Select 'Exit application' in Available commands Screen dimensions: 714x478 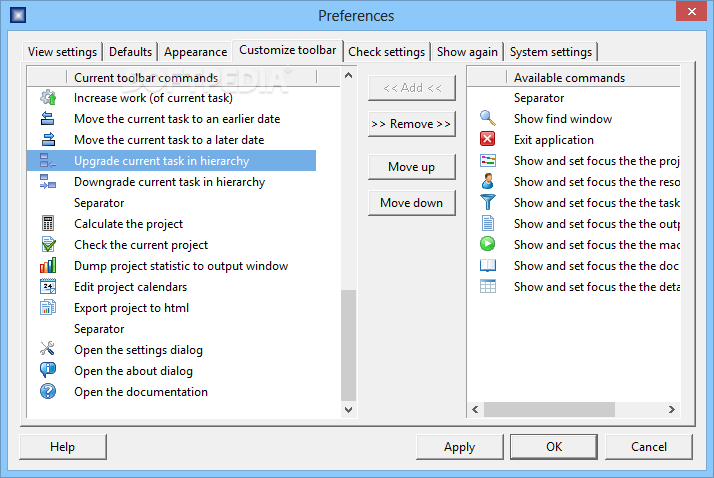pyautogui.click(x=574, y=140)
